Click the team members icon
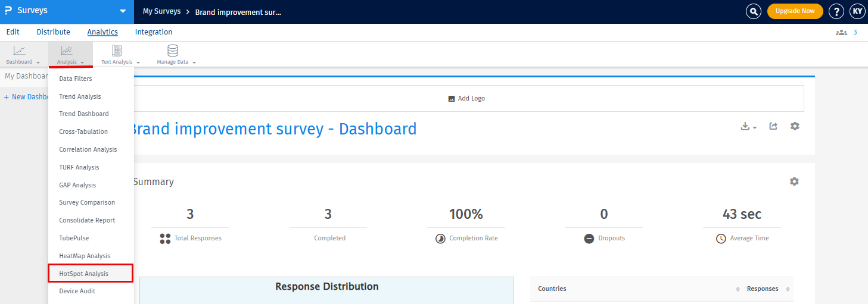 click(841, 32)
